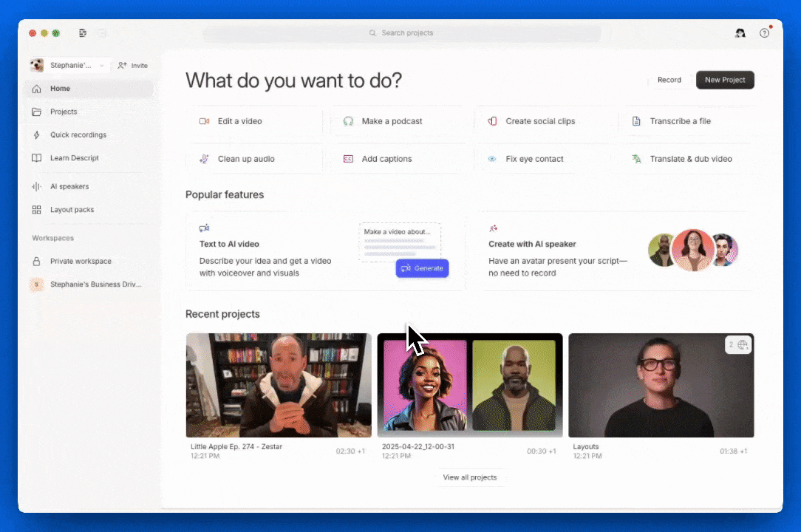Choose Transcribe a file
Image resolution: width=801 pixels, height=532 pixels.
coord(688,121)
